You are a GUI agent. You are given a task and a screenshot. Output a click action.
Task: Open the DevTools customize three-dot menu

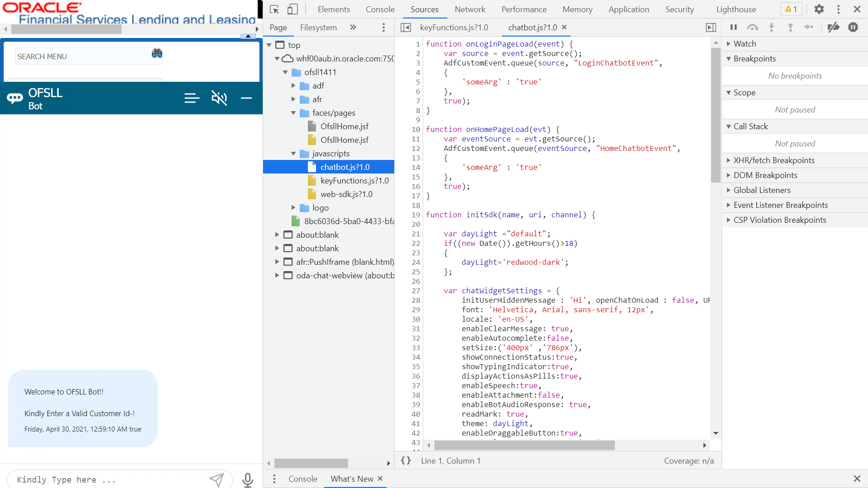click(838, 9)
